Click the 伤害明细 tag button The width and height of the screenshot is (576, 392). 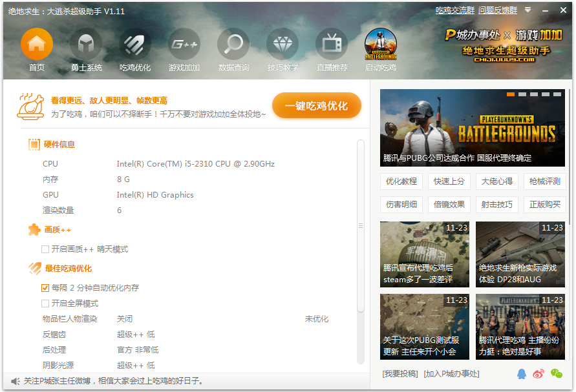click(x=401, y=205)
